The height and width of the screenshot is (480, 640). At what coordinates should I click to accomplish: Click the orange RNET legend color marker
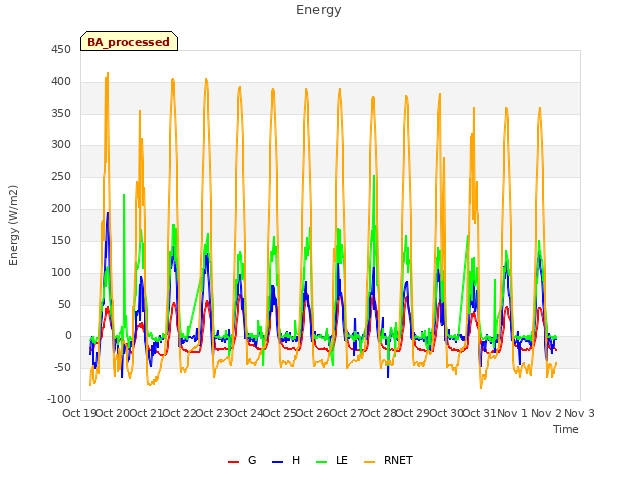(369, 462)
